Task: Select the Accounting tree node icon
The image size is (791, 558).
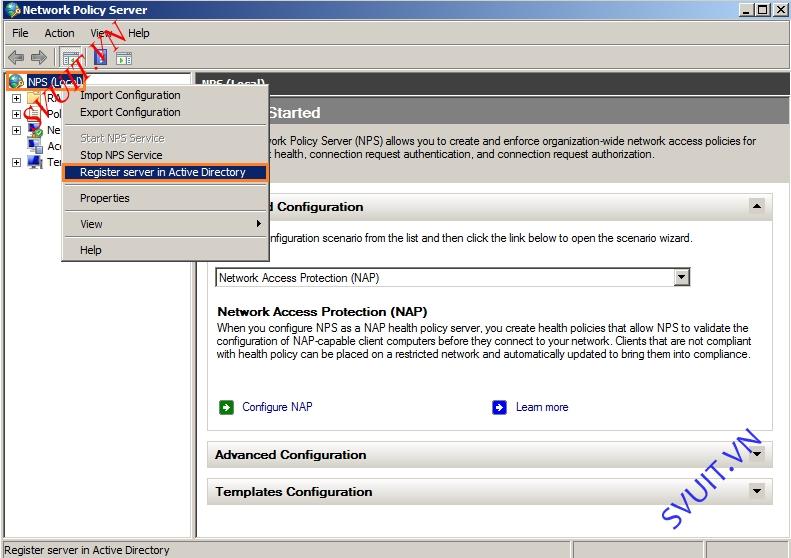Action: pos(35,146)
